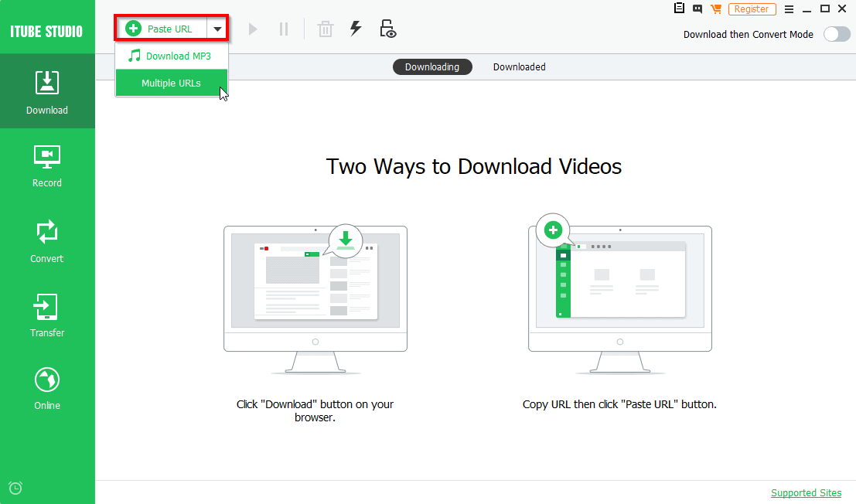Open the private mode eye icon
The width and height of the screenshot is (856, 504).
click(x=387, y=28)
